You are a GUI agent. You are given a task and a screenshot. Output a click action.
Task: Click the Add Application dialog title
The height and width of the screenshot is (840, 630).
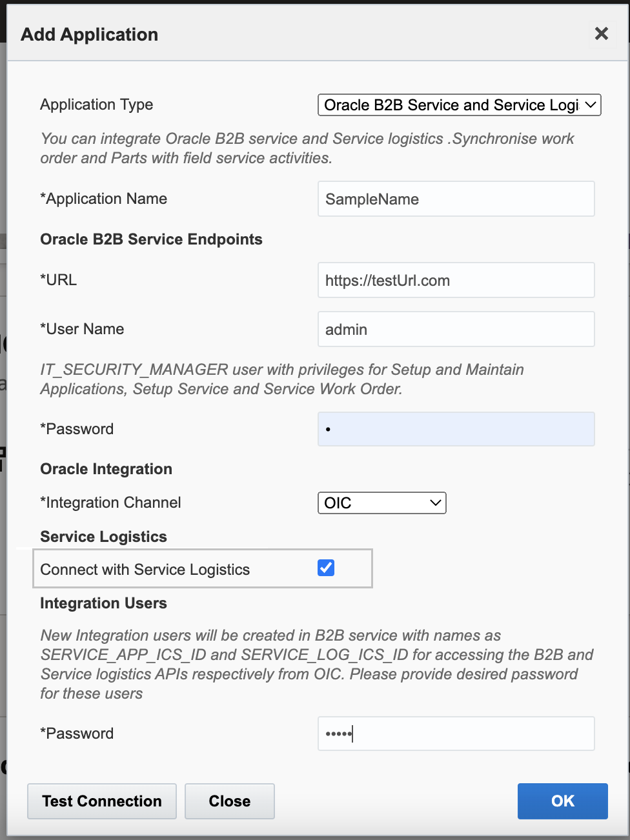pos(90,34)
